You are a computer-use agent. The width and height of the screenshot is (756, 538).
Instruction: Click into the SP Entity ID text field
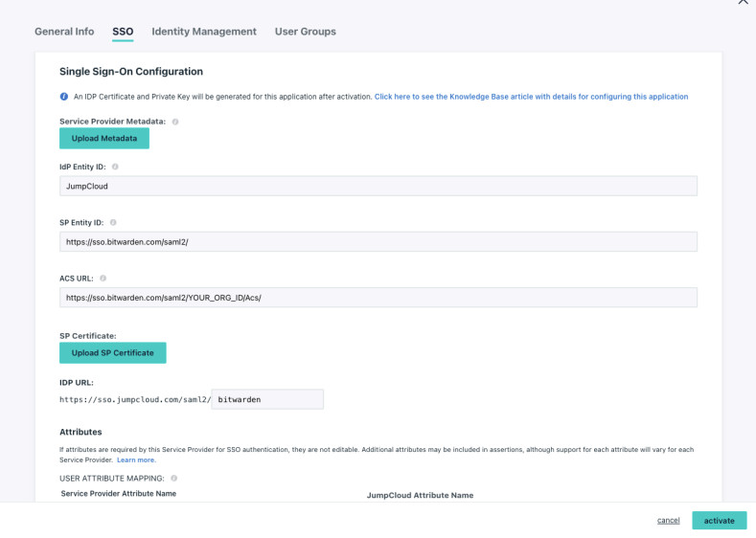click(x=378, y=242)
